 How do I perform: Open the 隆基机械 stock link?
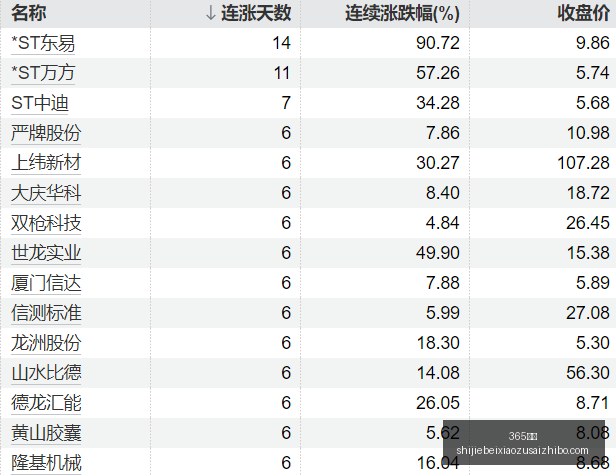pos(46,463)
